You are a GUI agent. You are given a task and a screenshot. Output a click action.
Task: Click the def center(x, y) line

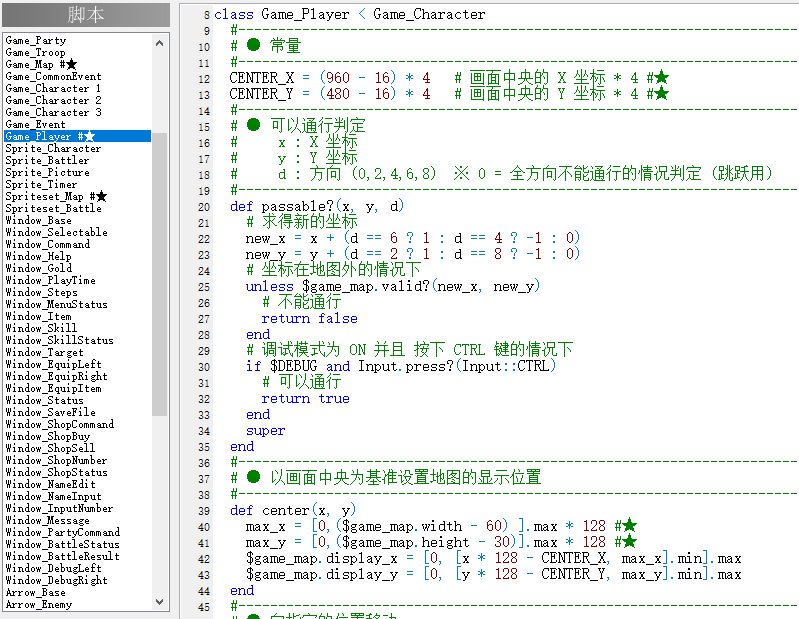point(292,510)
